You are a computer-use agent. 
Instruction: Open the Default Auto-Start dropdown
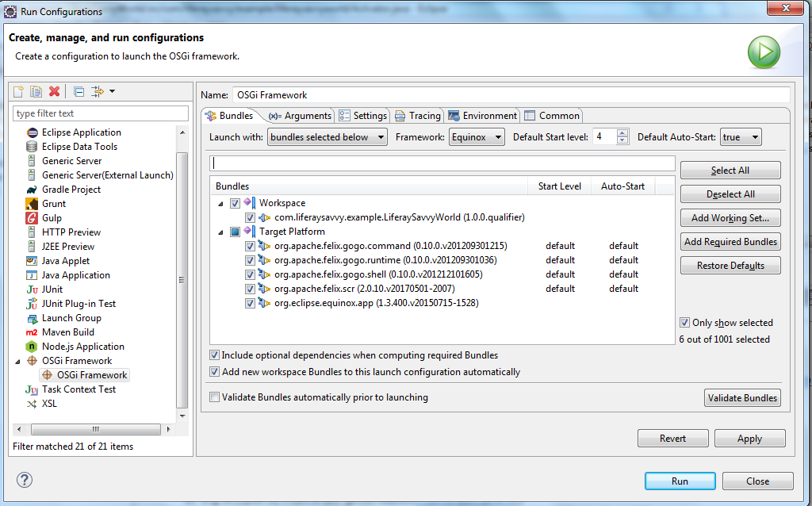point(741,137)
